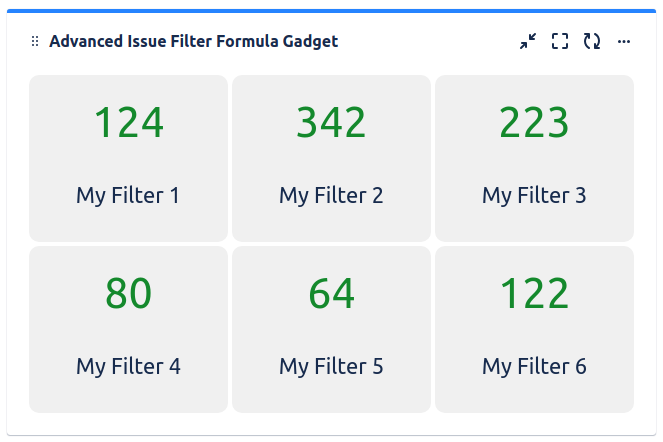This screenshot has height=442, width=663.
Task: Select the My Filter 3 label
Action: point(534,195)
